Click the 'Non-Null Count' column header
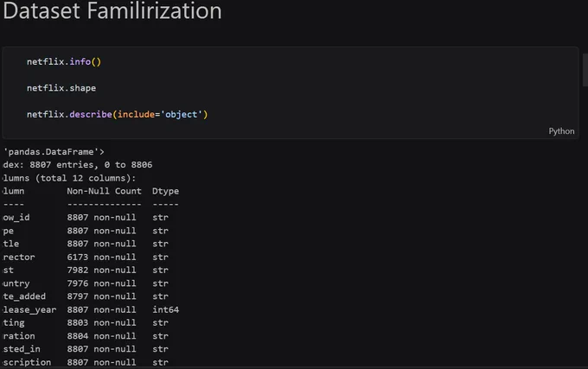 click(x=105, y=191)
